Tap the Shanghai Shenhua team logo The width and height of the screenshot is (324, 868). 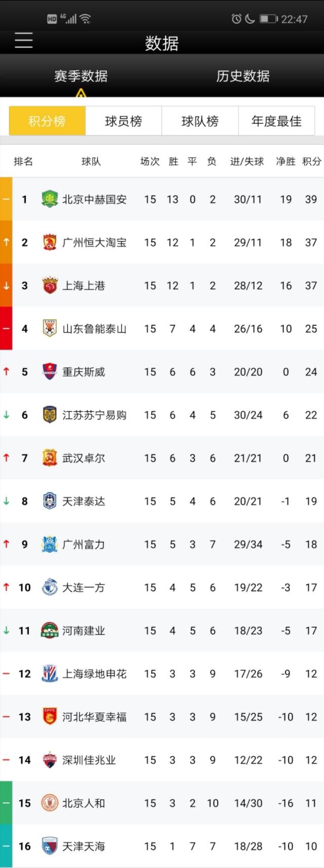tap(50, 673)
